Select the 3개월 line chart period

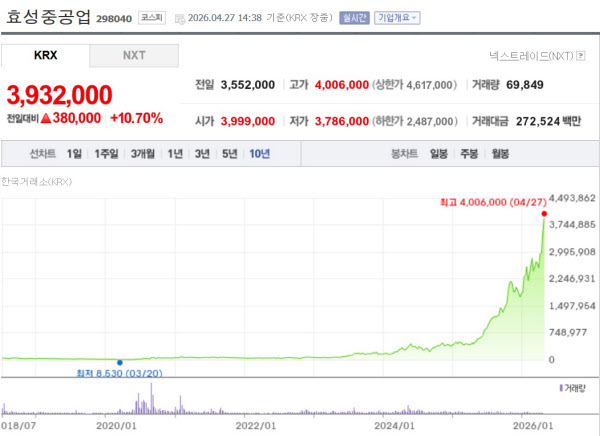coord(143,154)
